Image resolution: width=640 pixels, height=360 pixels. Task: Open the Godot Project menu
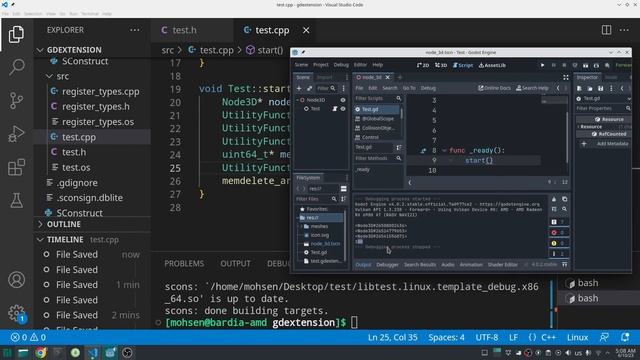[x=320, y=65]
